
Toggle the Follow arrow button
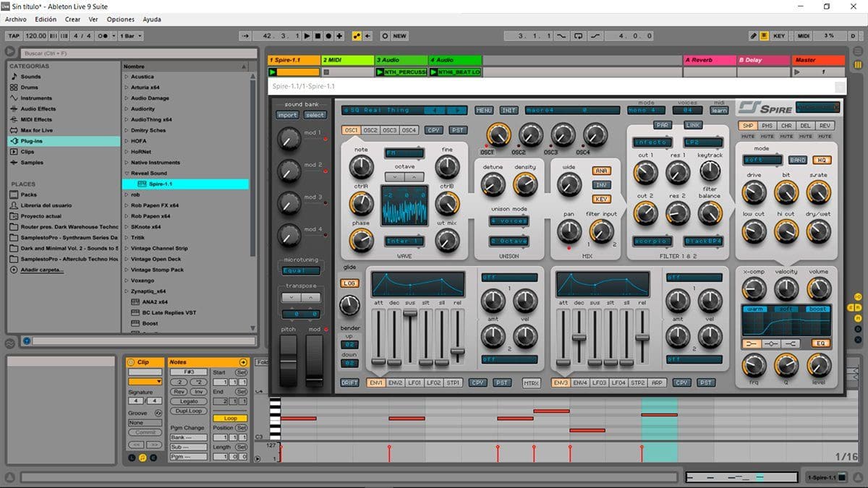[244, 35]
